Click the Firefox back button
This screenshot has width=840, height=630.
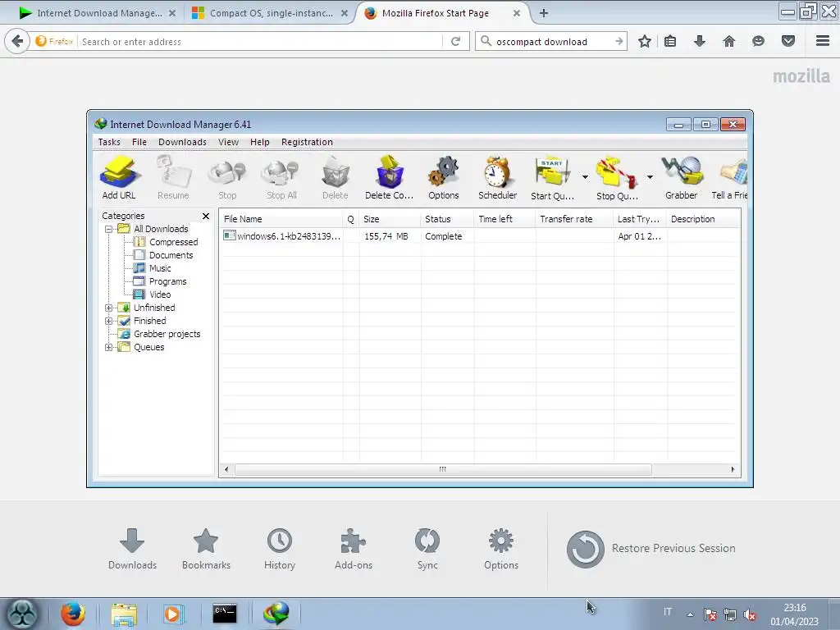point(17,41)
